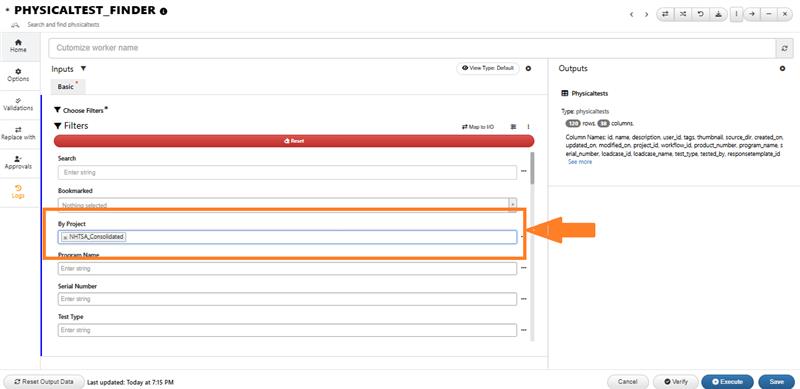
Task: Click the undo arrow icon in top toolbar
Action: coord(701,14)
